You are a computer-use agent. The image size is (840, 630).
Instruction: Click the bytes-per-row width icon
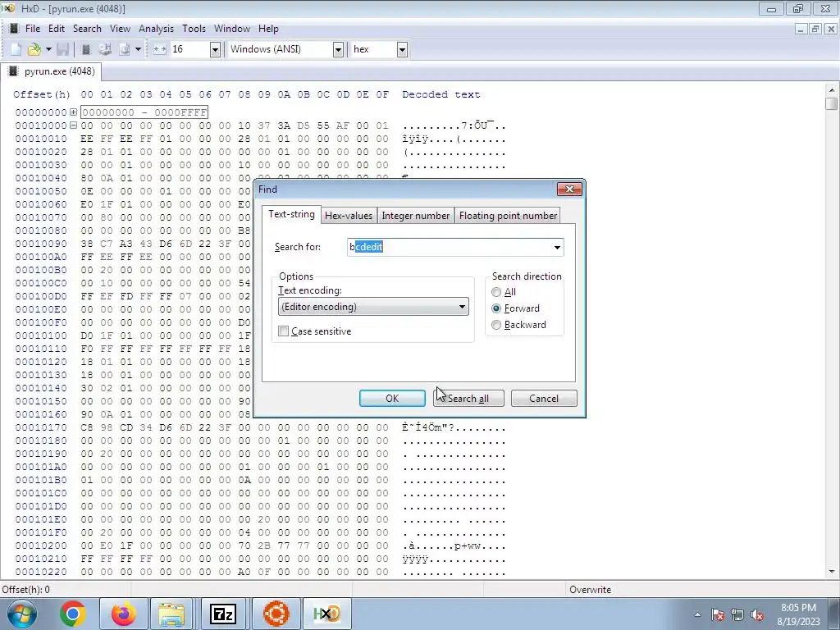(160, 49)
